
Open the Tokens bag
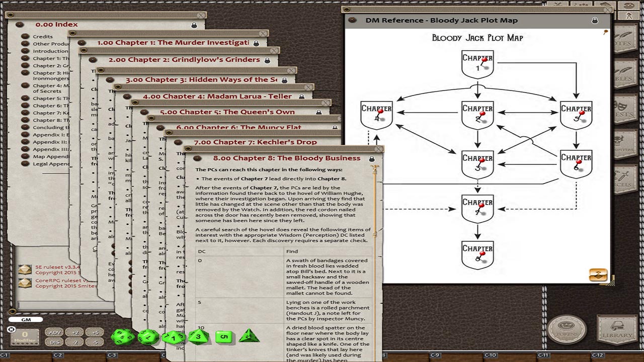[x=567, y=330]
